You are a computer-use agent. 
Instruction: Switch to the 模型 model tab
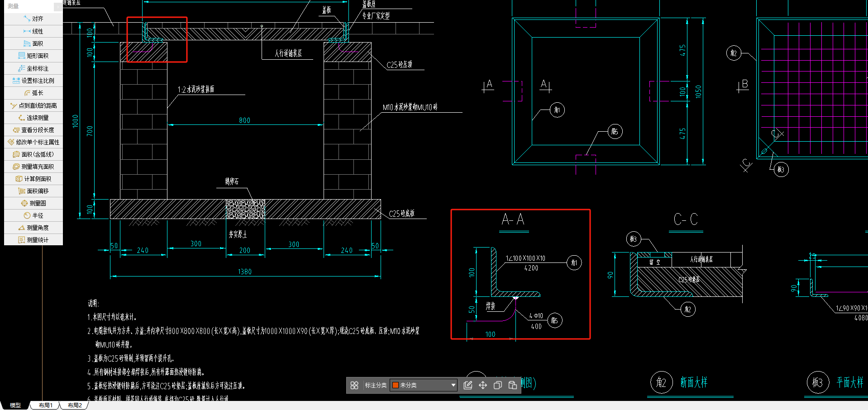coord(15,405)
